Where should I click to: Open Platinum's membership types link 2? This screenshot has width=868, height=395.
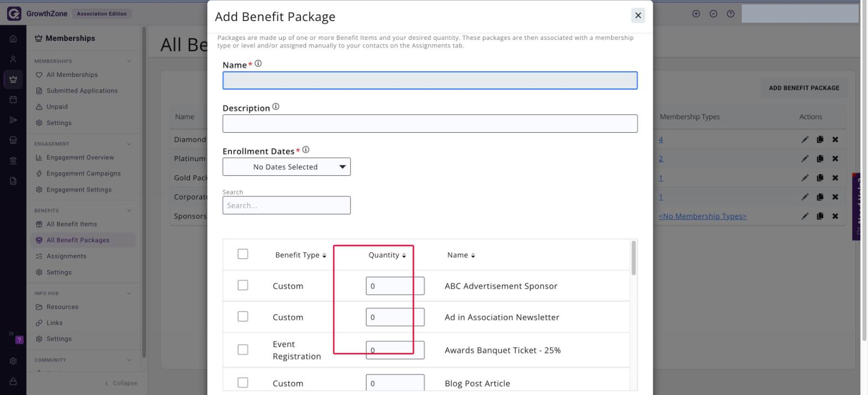[661, 159]
